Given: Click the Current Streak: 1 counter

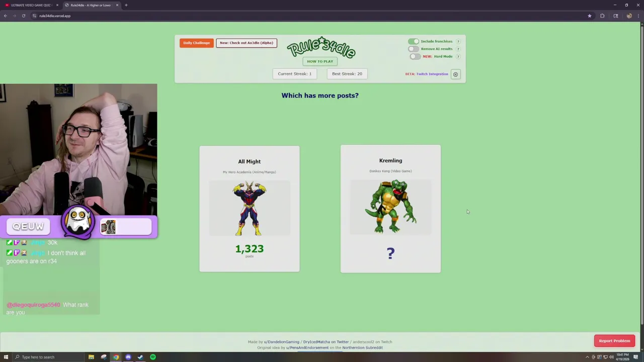Looking at the screenshot, I should coord(295,74).
